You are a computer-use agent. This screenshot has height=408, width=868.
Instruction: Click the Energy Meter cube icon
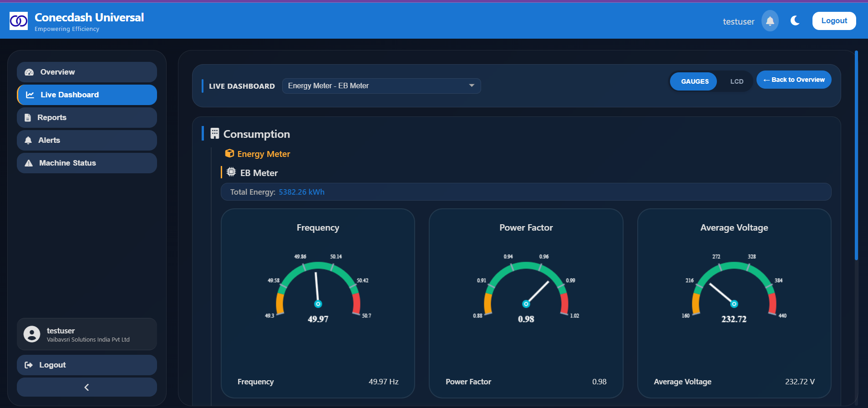click(x=229, y=153)
